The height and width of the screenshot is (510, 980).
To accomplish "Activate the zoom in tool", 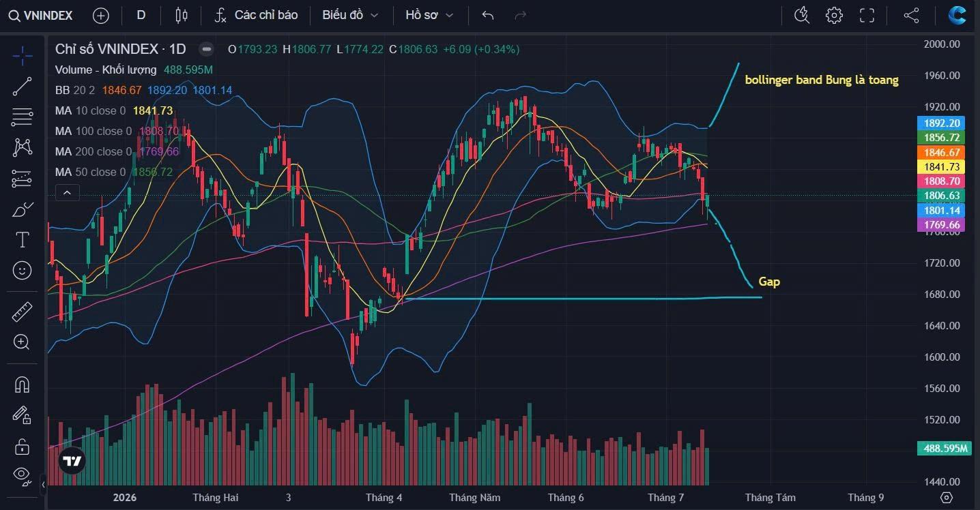I will 22,342.
